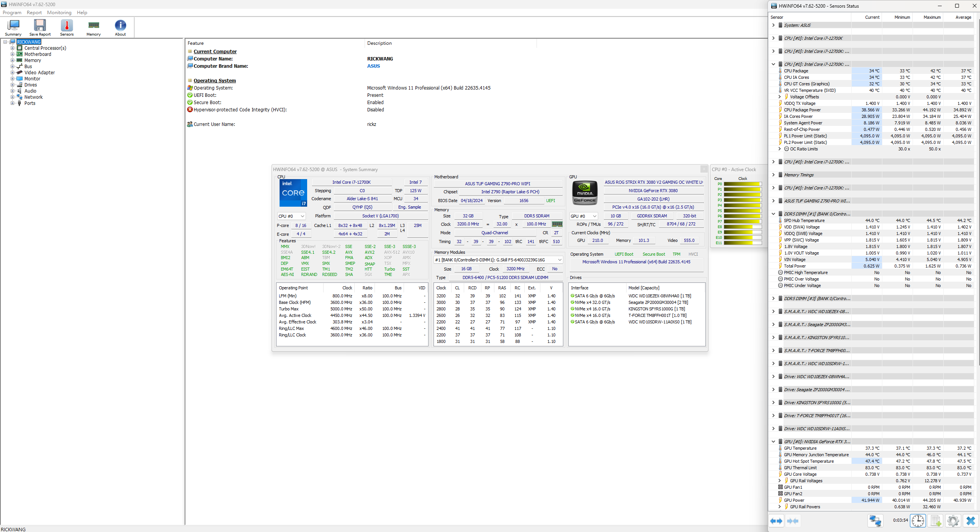Screen dimensions: 980x532
Task: Click the P0 core clock bar in Active Clock
Action: 743,184
